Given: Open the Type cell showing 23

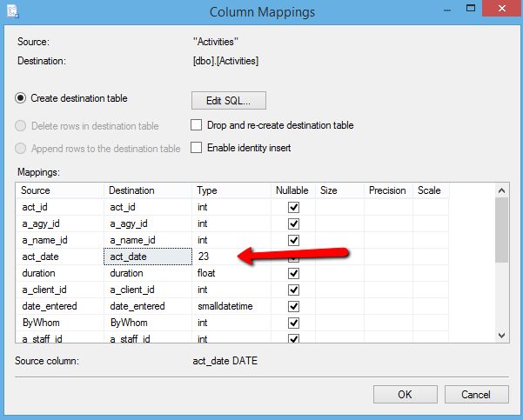Looking at the screenshot, I should [213, 257].
